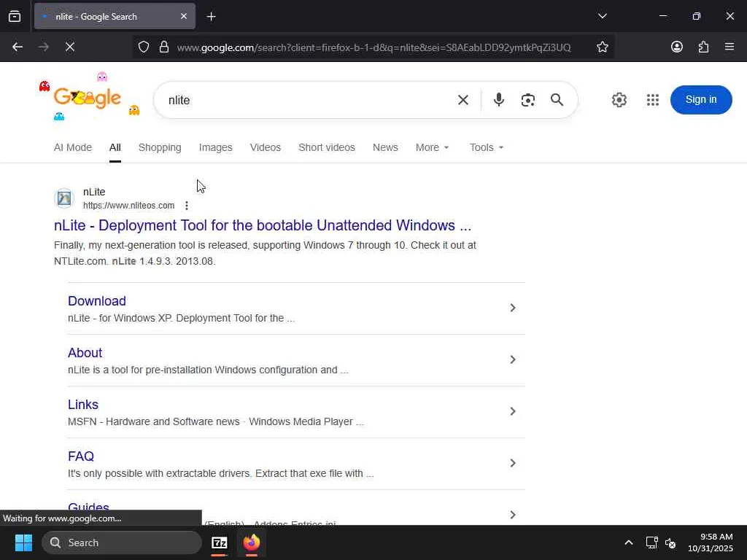
Task: Open the Windows Start menu
Action: pos(23,542)
